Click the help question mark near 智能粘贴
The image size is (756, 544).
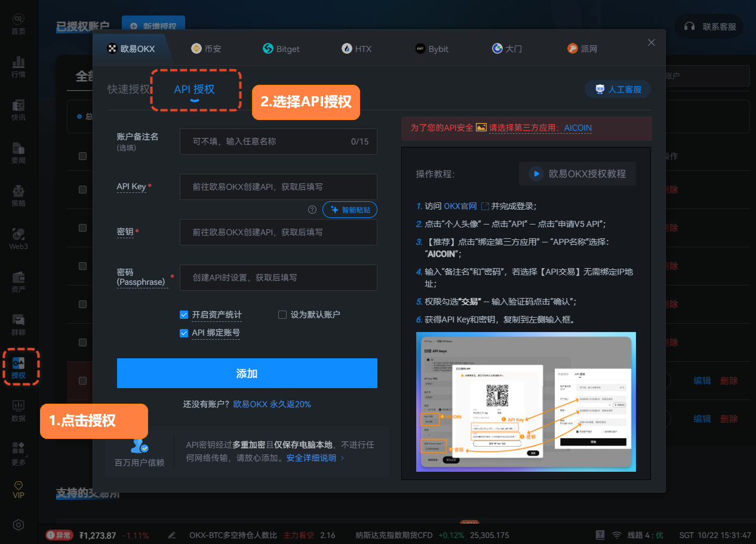coord(312,210)
